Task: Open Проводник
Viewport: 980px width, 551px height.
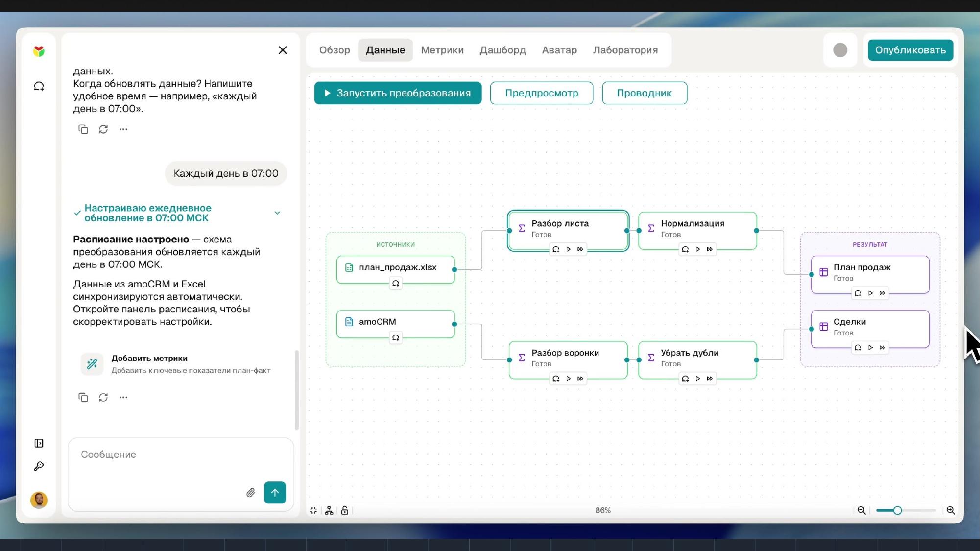Action: pyautogui.click(x=644, y=93)
